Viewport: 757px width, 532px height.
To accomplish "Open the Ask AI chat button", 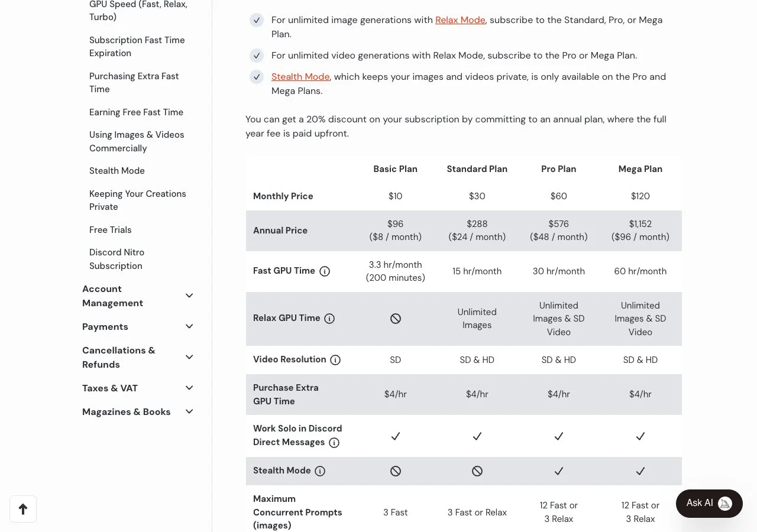I will 709,504.
